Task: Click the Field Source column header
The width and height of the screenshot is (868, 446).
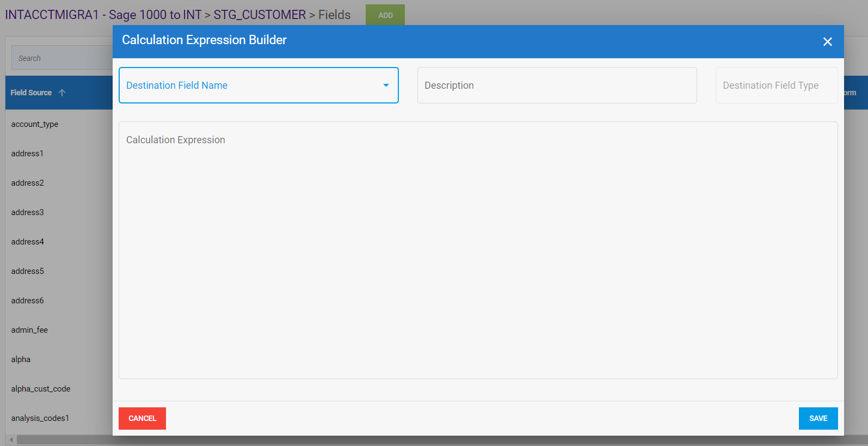Action: [x=31, y=93]
